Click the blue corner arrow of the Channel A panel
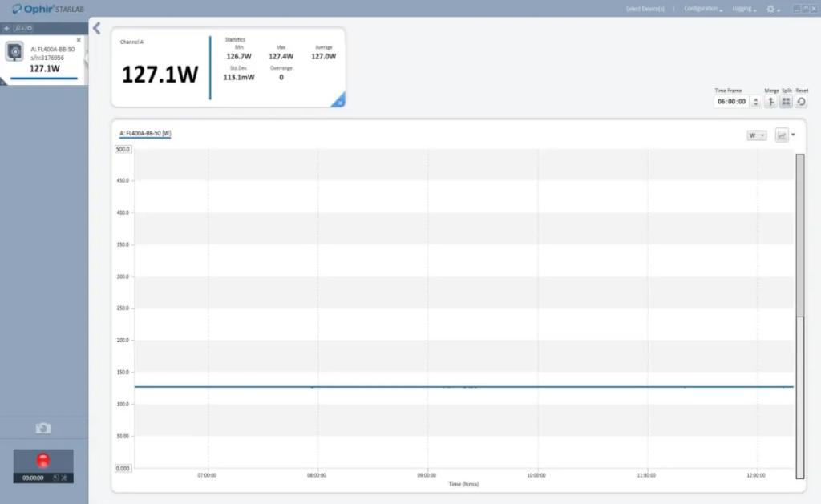 (x=338, y=100)
